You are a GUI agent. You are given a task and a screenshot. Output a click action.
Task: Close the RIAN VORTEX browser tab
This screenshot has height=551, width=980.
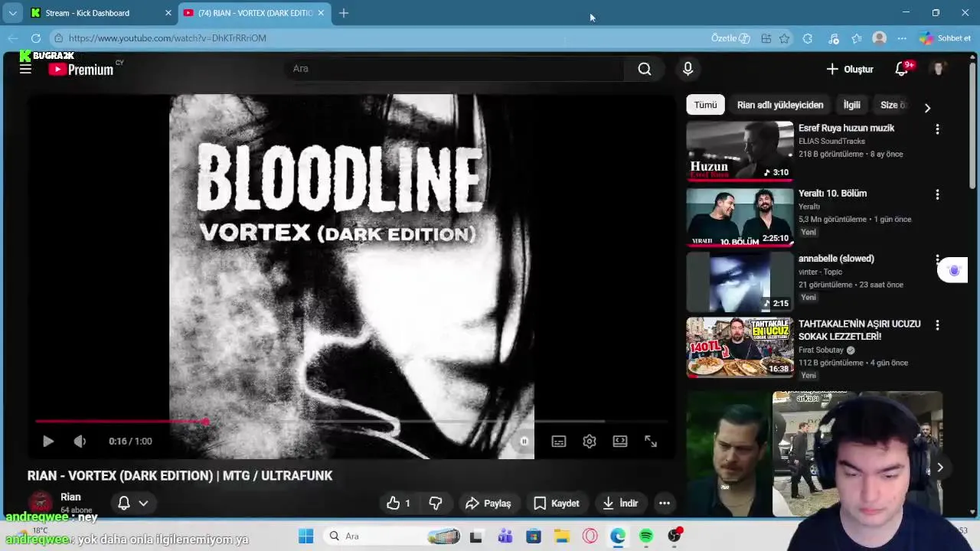[x=321, y=13]
